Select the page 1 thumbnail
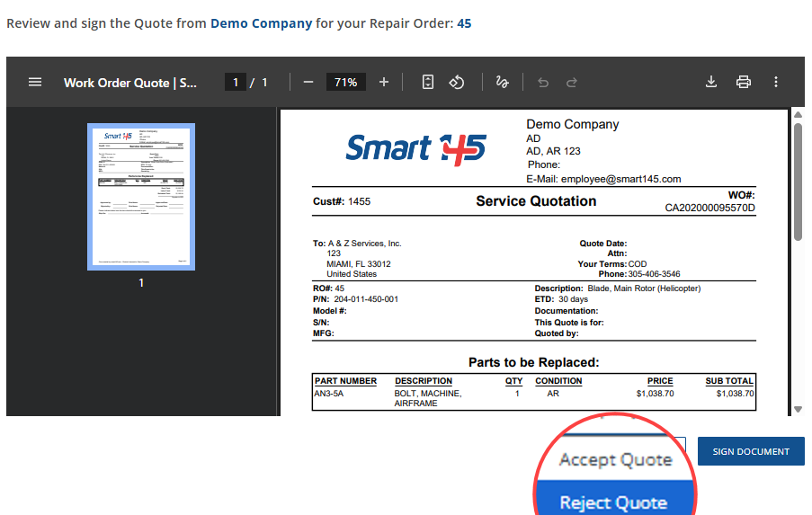 pos(141,197)
